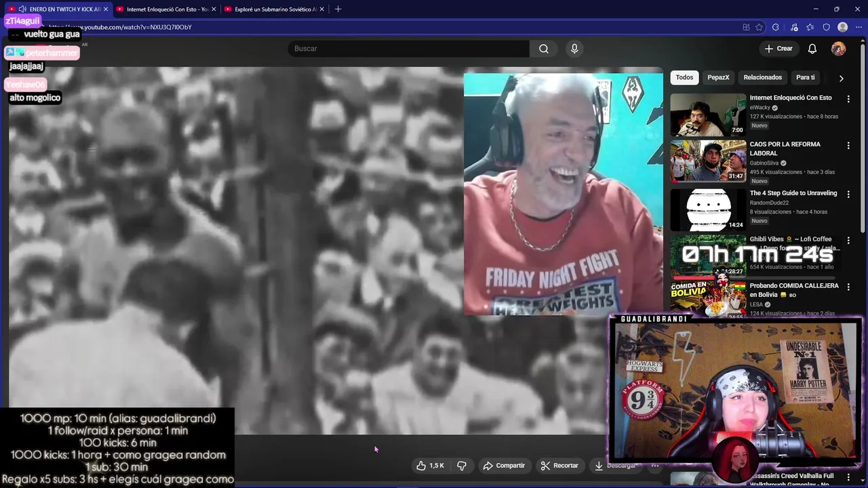This screenshot has height=488, width=868.
Task: Open more video actions three dots
Action: 655,466
